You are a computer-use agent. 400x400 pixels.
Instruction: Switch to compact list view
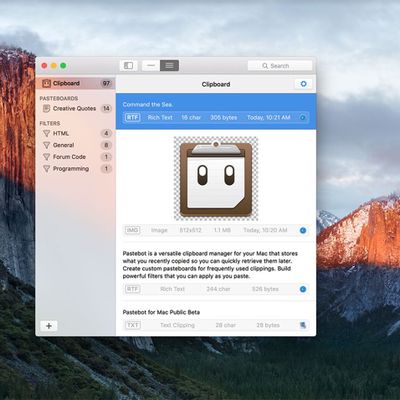[151, 66]
